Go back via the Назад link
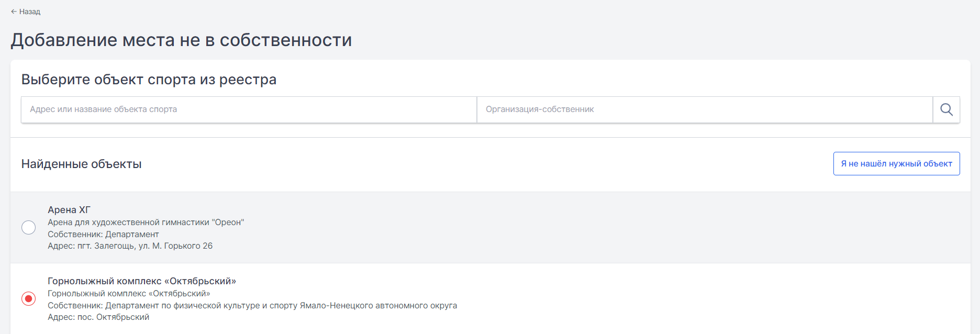Image resolution: width=980 pixels, height=334 pixels. 26,12
